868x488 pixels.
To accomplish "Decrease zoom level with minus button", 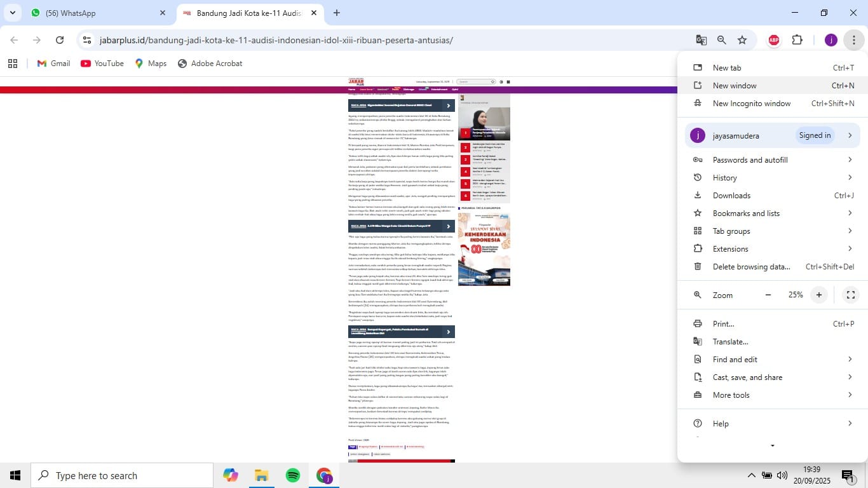I will coord(768,295).
